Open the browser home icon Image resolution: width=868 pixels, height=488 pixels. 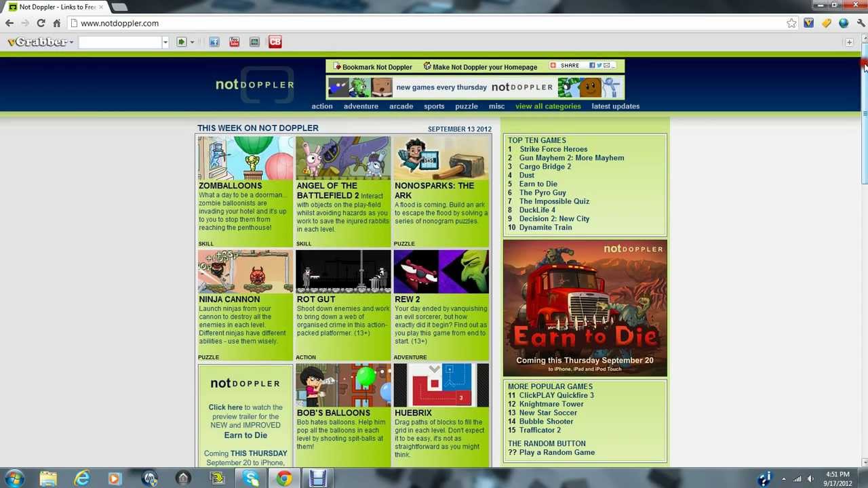click(x=57, y=23)
